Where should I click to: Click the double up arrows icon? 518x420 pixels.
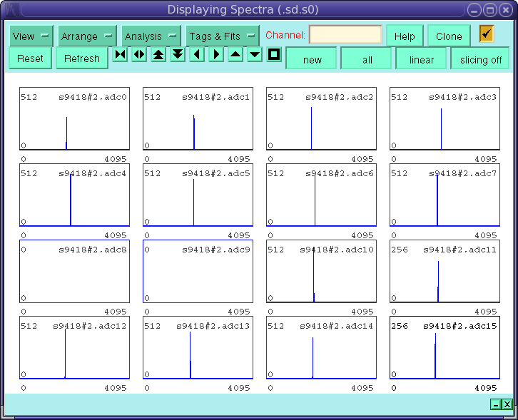[158, 55]
